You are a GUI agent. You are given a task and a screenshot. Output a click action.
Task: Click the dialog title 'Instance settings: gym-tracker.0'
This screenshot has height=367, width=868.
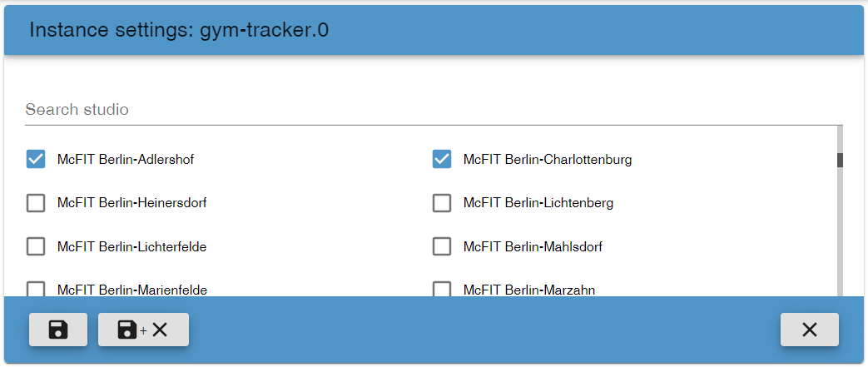coord(179,30)
